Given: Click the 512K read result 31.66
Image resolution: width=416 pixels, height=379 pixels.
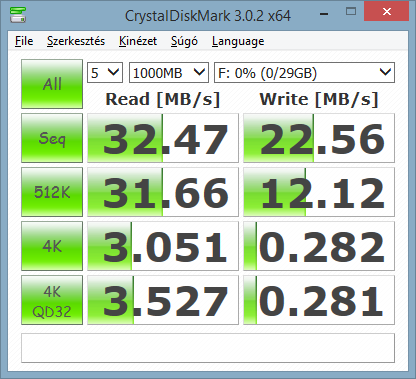Looking at the screenshot, I should tap(163, 192).
